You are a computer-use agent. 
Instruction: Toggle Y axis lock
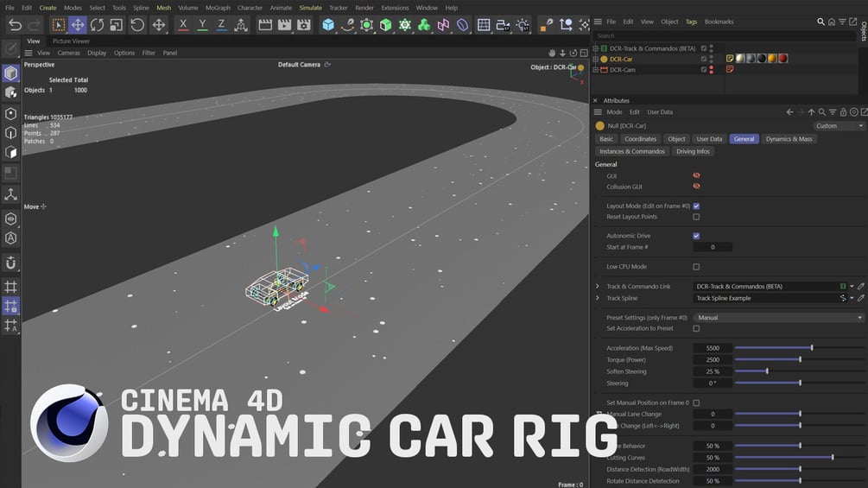point(203,25)
